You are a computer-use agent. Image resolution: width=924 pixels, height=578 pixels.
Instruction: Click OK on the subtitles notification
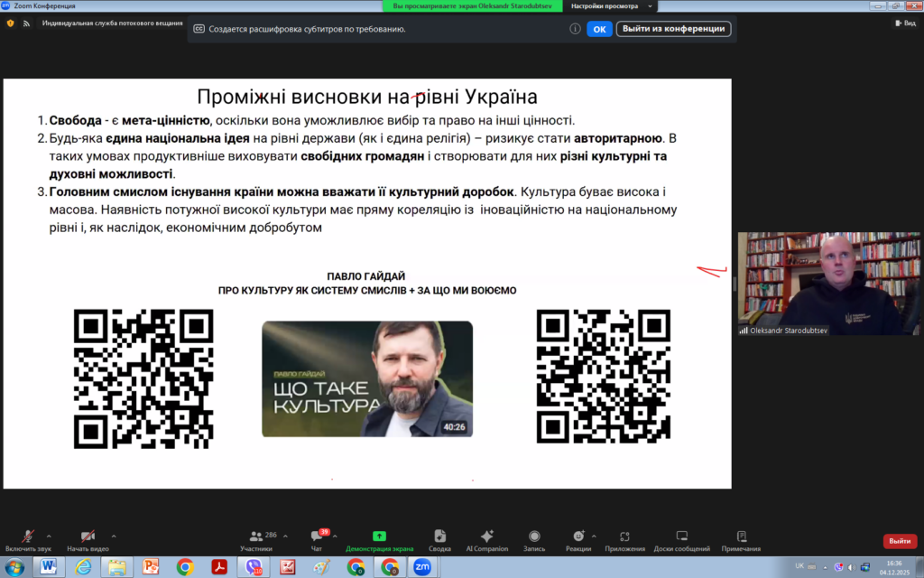(599, 29)
